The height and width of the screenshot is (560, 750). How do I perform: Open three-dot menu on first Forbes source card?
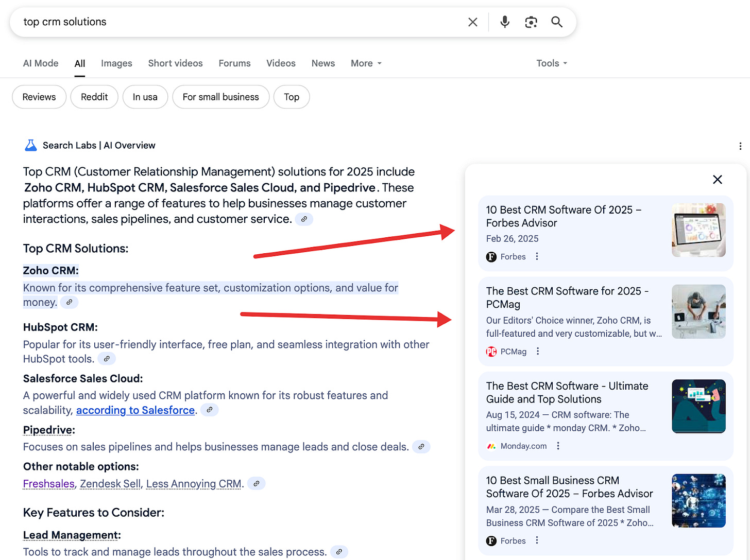(x=537, y=256)
